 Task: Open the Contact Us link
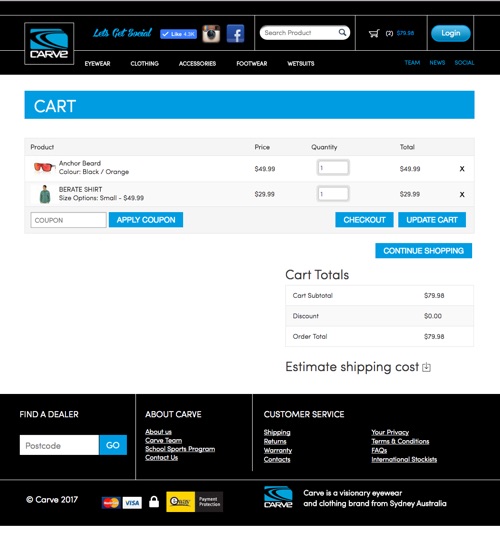[x=162, y=458]
